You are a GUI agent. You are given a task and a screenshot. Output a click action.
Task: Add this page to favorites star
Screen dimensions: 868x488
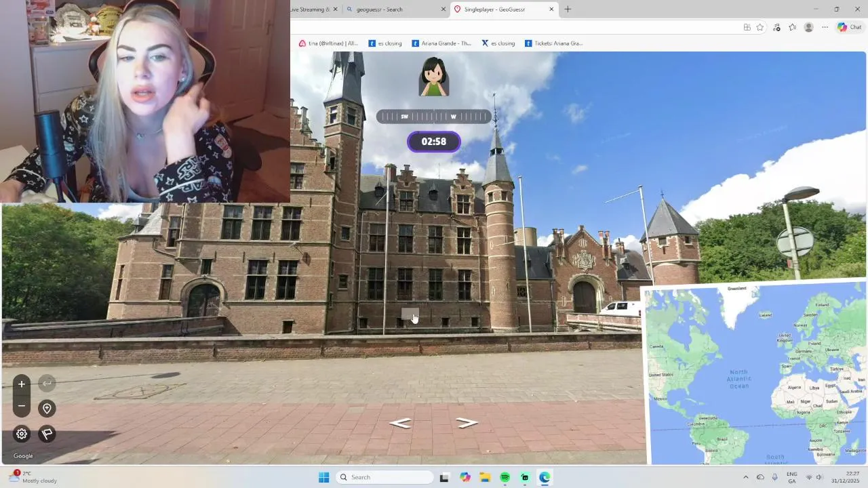tap(760, 27)
